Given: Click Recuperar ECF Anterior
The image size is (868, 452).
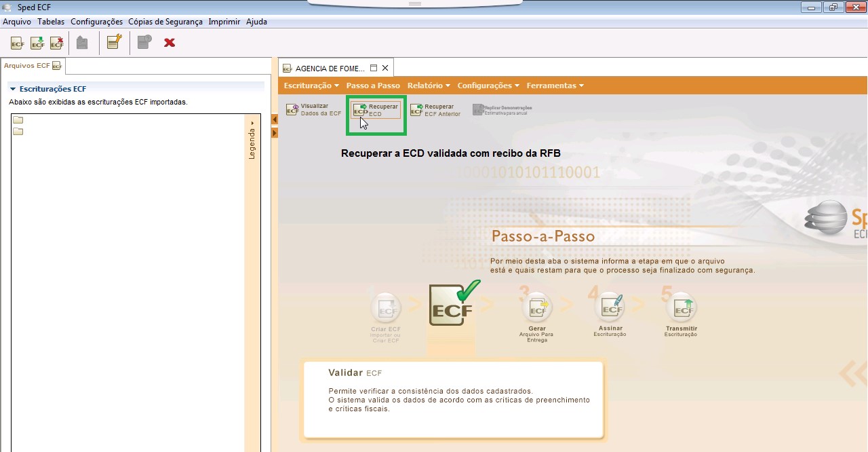Looking at the screenshot, I should pyautogui.click(x=435, y=110).
